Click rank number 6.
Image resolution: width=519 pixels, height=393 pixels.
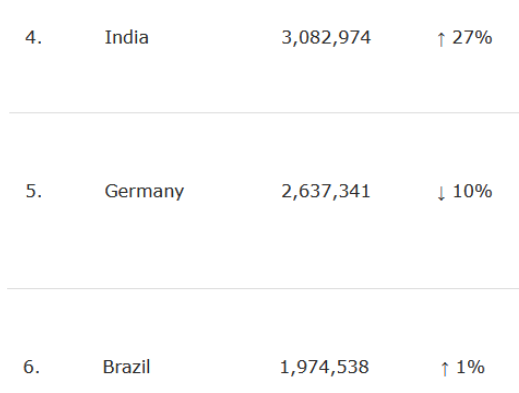(31, 367)
